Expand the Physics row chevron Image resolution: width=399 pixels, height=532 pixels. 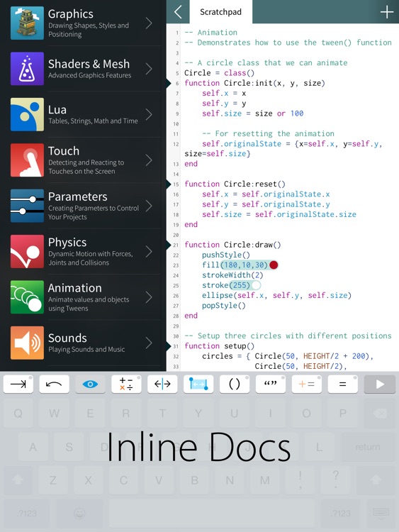[x=149, y=251]
